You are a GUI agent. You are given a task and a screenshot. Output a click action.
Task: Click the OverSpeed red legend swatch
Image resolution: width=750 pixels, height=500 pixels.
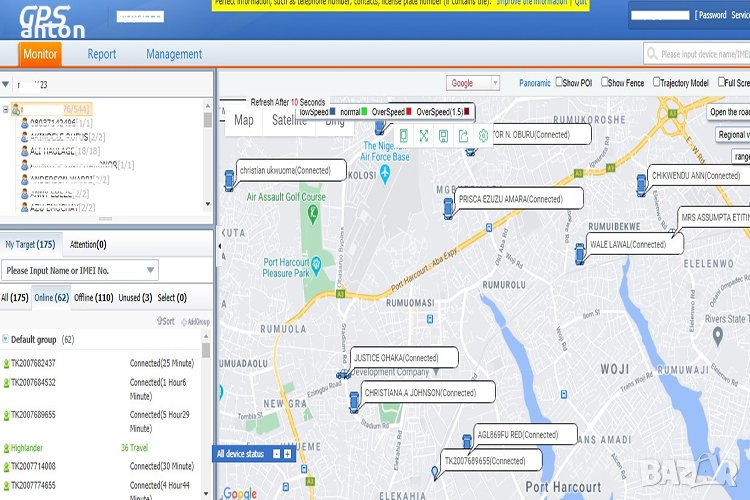410,112
